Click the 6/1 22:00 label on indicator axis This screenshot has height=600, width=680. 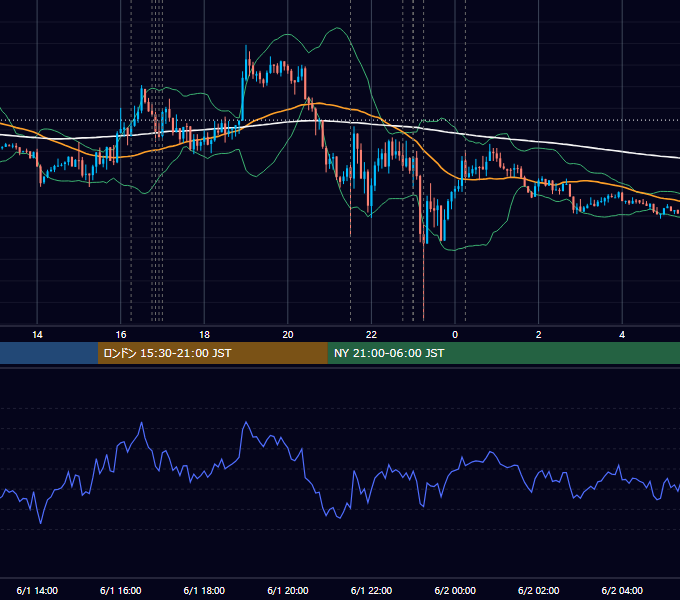371,590
